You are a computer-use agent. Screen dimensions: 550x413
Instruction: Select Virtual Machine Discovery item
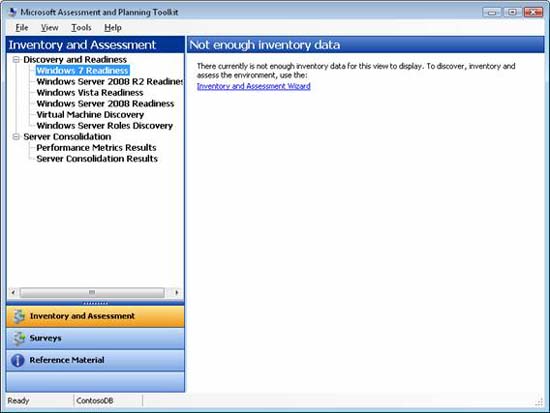[x=90, y=115]
